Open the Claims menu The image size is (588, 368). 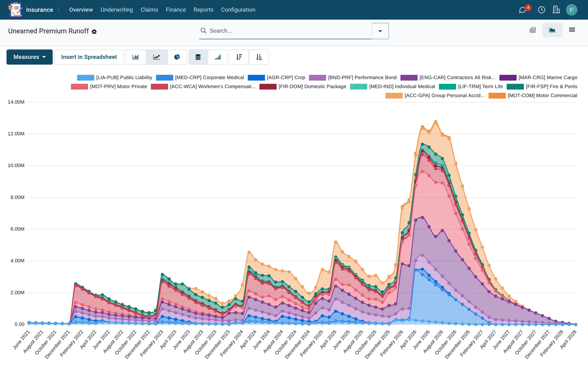pyautogui.click(x=149, y=10)
